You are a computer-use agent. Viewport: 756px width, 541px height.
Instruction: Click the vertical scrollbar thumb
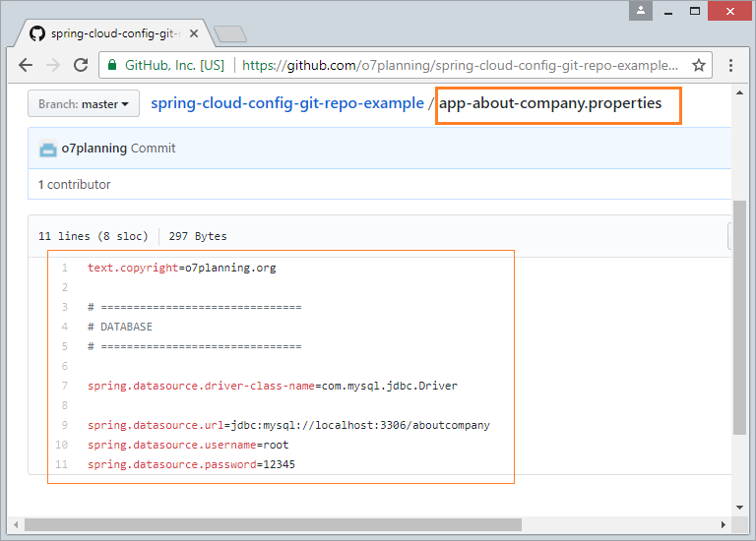(x=739, y=318)
